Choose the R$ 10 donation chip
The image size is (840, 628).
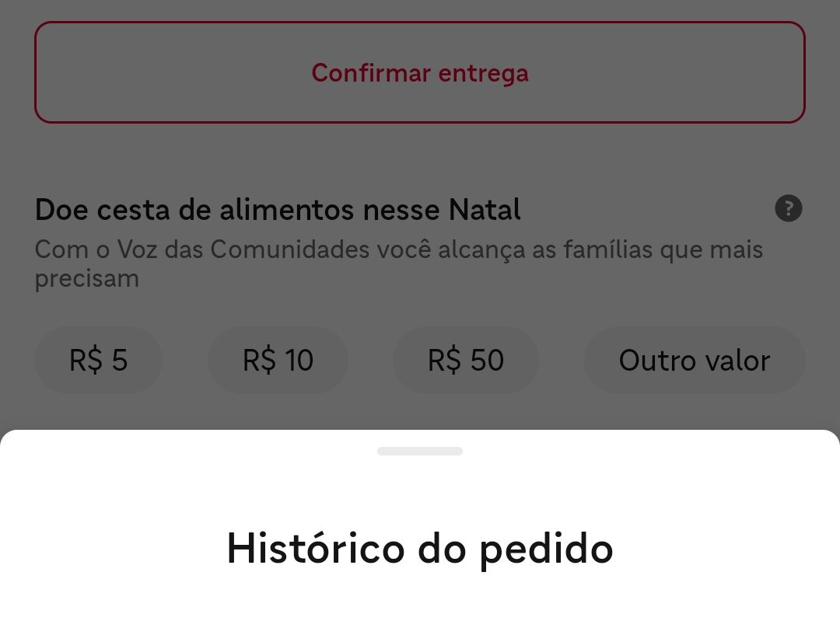pos(278,360)
